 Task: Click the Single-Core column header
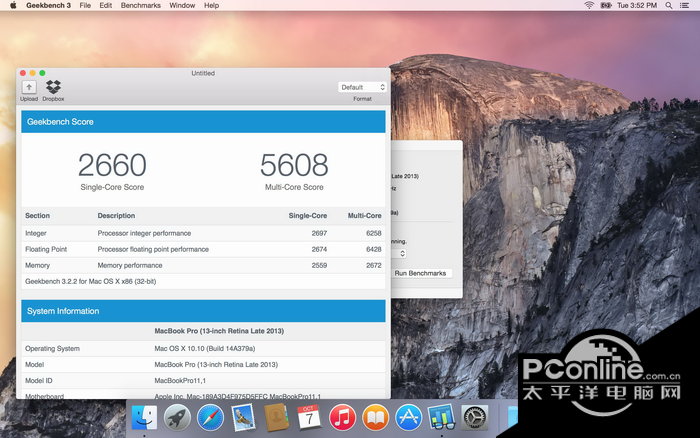[x=308, y=215]
